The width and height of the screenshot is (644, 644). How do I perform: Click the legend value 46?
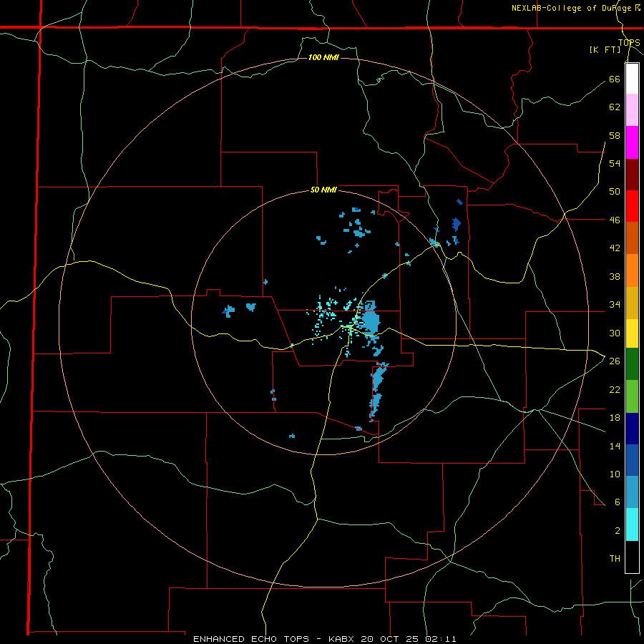tap(615, 220)
